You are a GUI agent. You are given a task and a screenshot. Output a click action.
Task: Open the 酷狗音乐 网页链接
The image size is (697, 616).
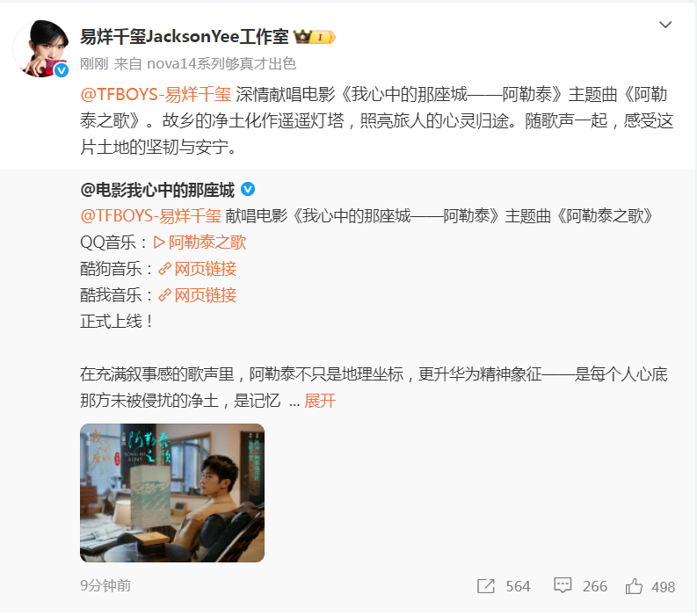198,268
